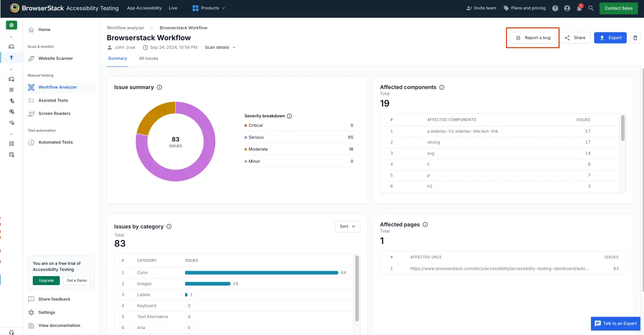Click the notifications bell icon
The image size is (644, 335).
tap(579, 9)
